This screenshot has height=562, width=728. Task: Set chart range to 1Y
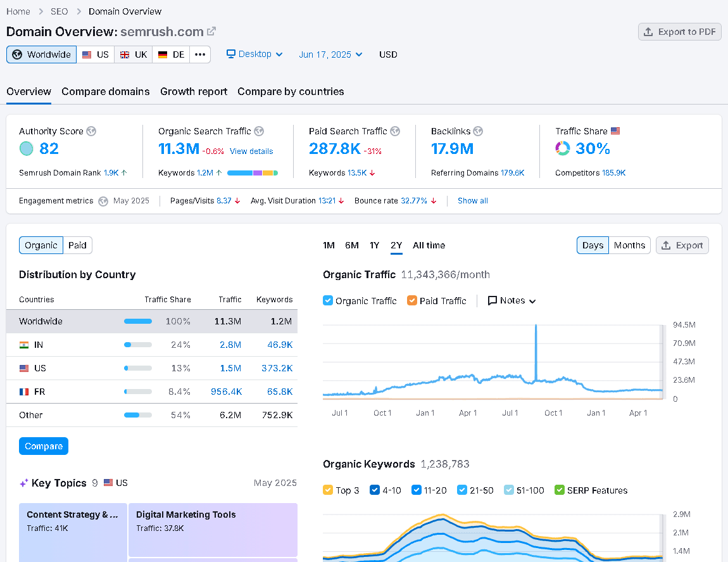tap(375, 245)
